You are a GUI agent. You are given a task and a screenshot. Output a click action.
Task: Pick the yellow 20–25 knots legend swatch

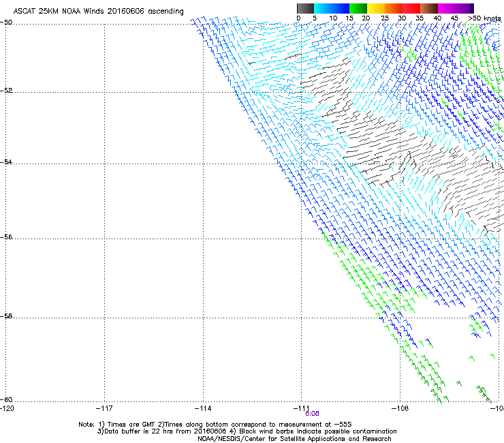tap(376, 8)
